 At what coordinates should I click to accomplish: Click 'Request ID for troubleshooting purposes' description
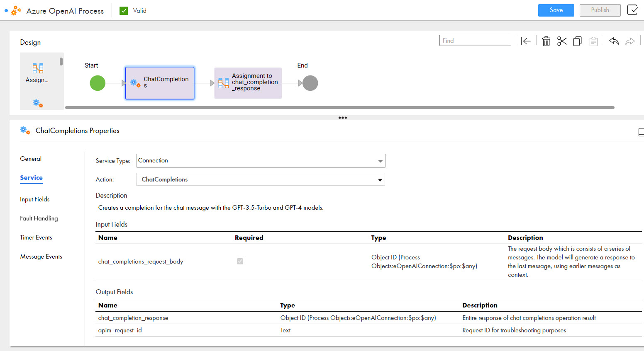coord(514,330)
